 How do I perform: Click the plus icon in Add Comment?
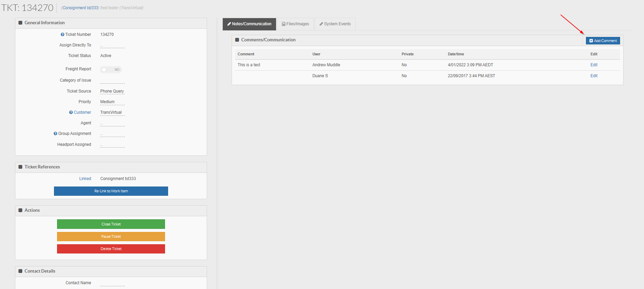coord(591,41)
